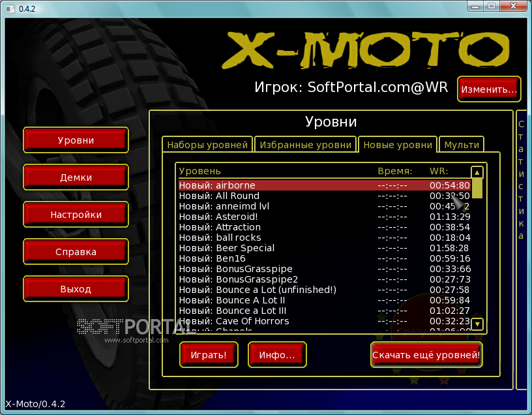This screenshot has height=415, width=532.
Task: Open the Мульти tab
Action: pyautogui.click(x=462, y=145)
